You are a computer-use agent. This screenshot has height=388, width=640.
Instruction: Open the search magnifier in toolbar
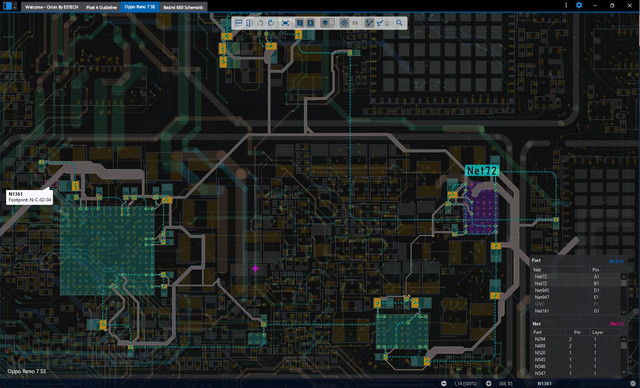coord(399,23)
